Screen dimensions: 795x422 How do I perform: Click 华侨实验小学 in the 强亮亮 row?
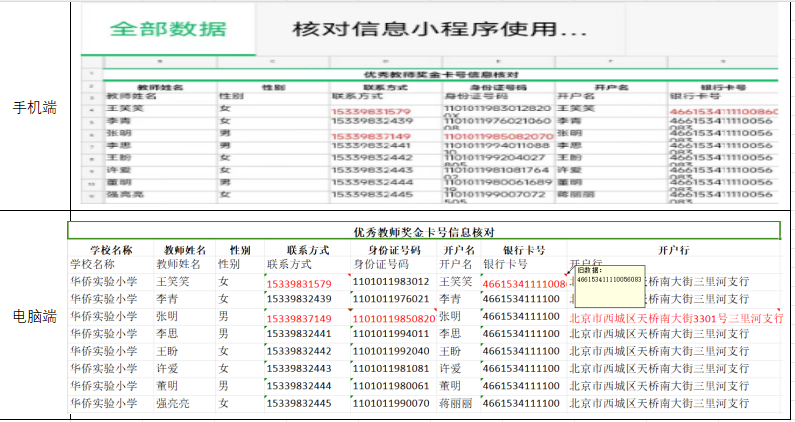click(x=104, y=403)
